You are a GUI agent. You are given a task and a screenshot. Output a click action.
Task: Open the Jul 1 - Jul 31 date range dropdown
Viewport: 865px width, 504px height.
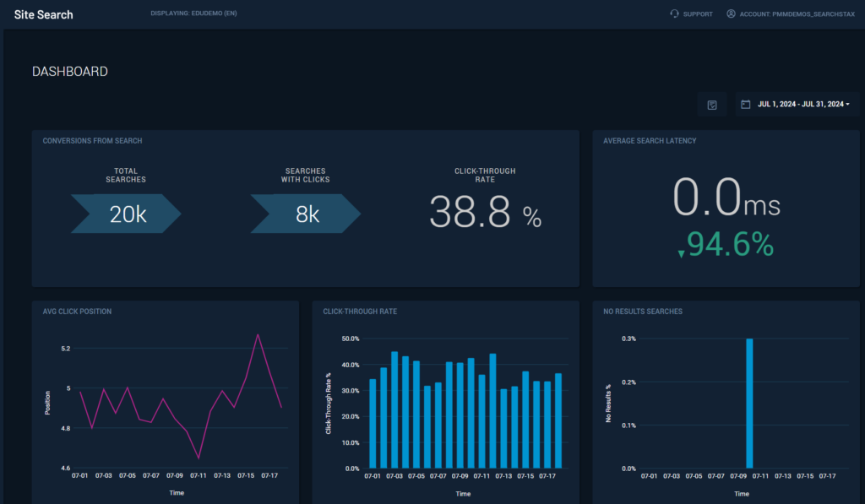797,104
